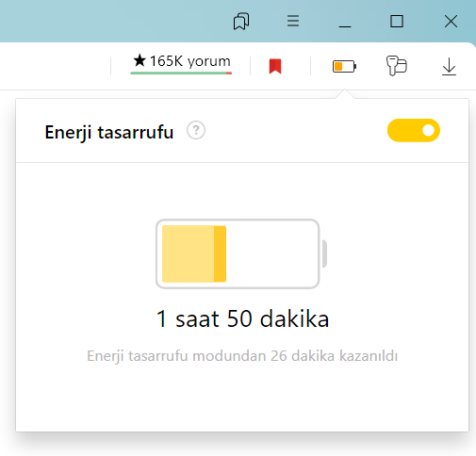Viewport: 476px width, 456px height.
Task: Close the browser window
Action: click(x=451, y=22)
